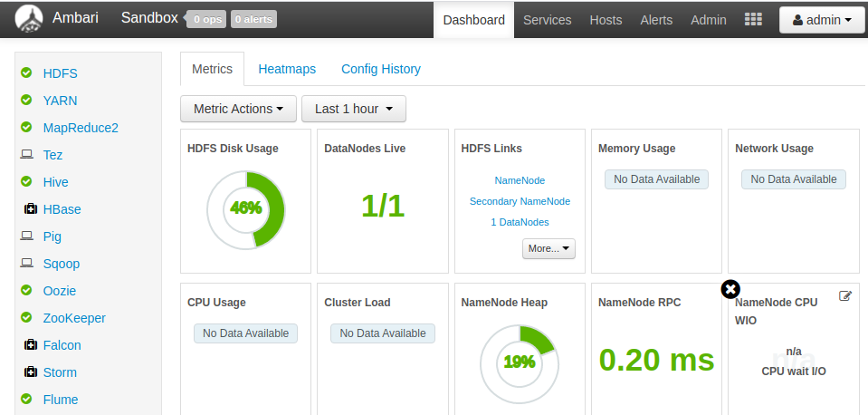Click the HDFS Disk Usage 46% gauge

[x=246, y=209]
